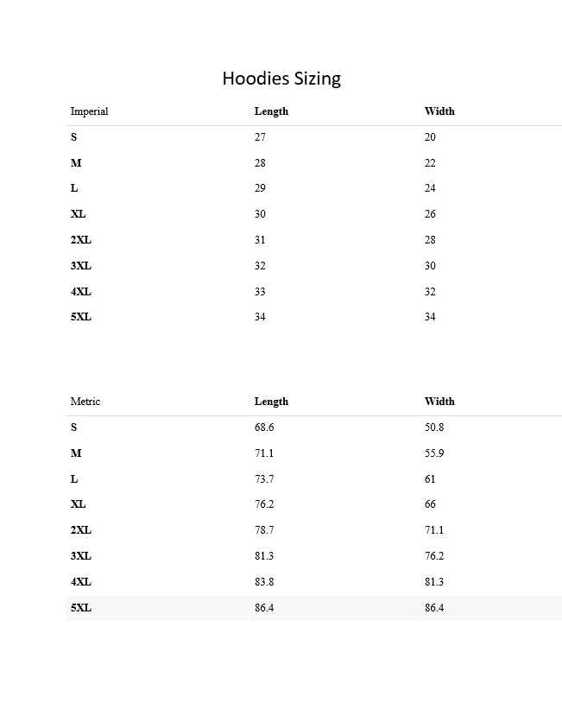Screen dimensions: 562x728
Task: Click the Metric S width value 50.8
Action: [x=434, y=427]
